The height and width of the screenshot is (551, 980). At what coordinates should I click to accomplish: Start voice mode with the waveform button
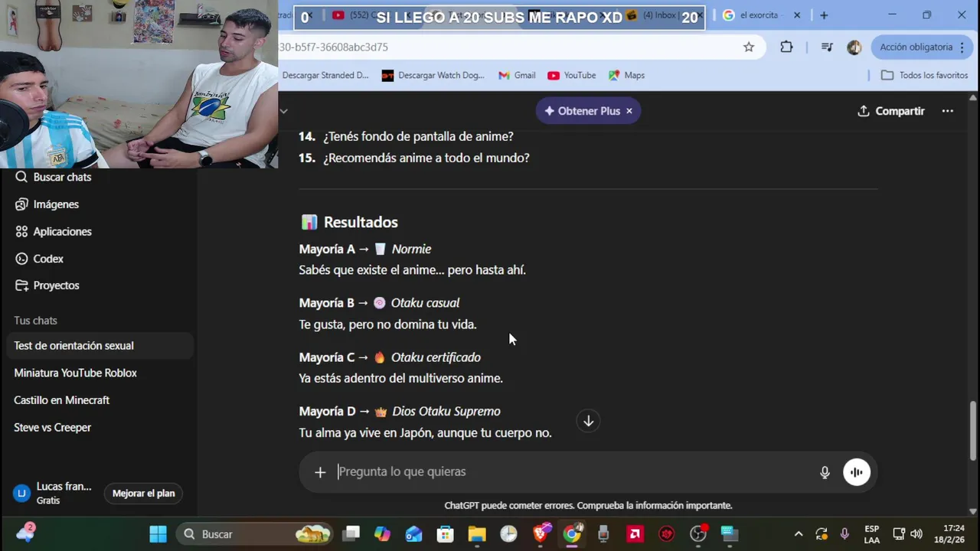coord(857,472)
